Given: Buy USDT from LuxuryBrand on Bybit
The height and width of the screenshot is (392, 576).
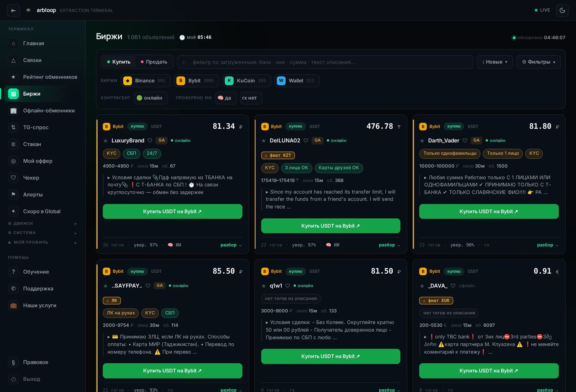Looking at the screenshot, I should (x=173, y=211).
